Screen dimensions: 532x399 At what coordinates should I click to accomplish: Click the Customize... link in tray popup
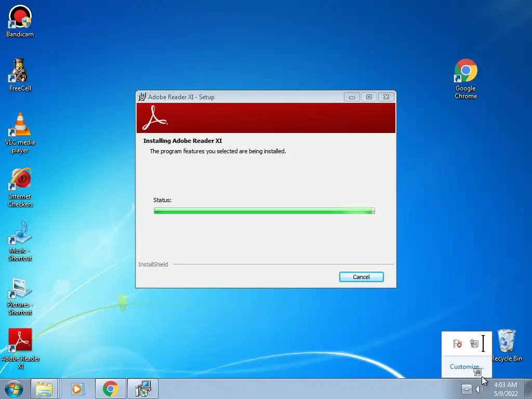coord(467,367)
